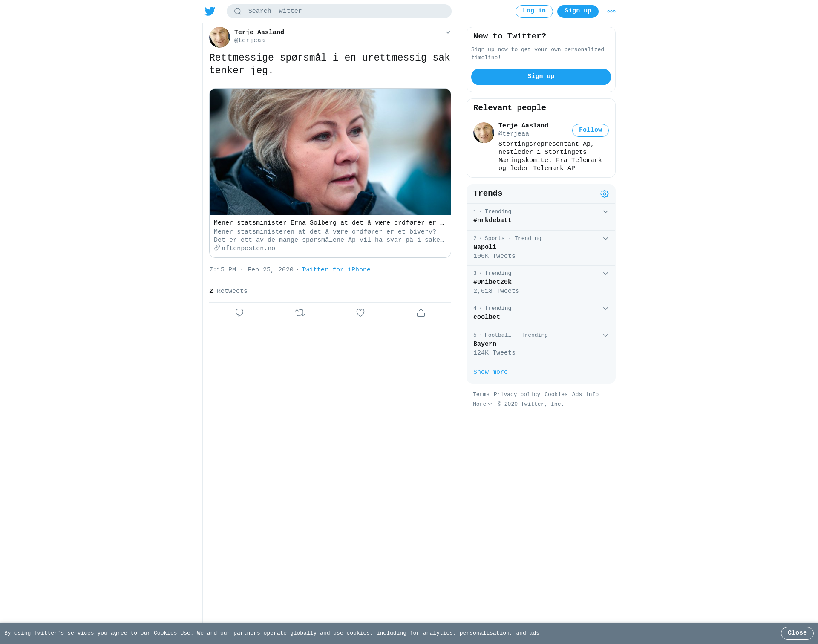Screen dimensions: 818x644
Task: Open the tweet options chevron next to Terje Aasland
Action: pyautogui.click(x=448, y=32)
